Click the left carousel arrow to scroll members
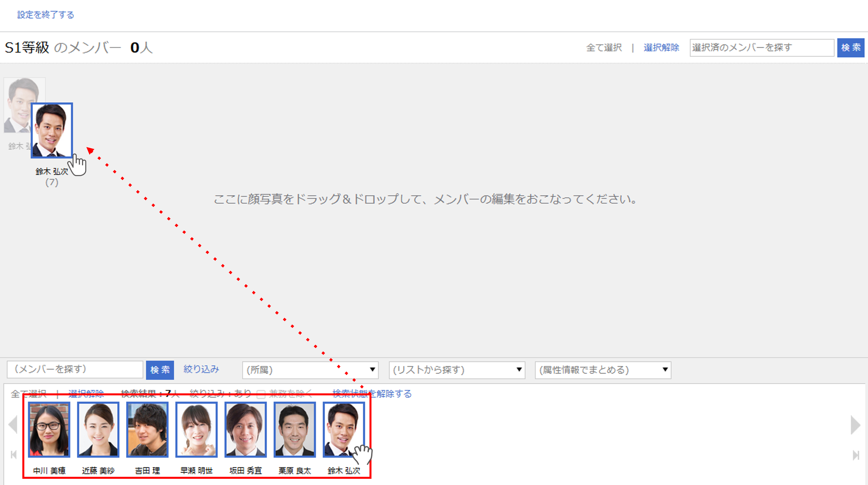The width and height of the screenshot is (868, 485). (12, 424)
